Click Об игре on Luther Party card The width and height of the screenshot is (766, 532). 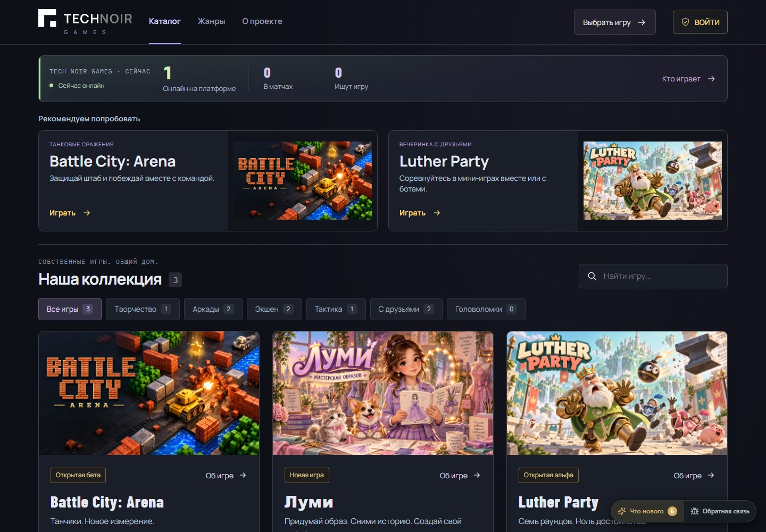(694, 476)
